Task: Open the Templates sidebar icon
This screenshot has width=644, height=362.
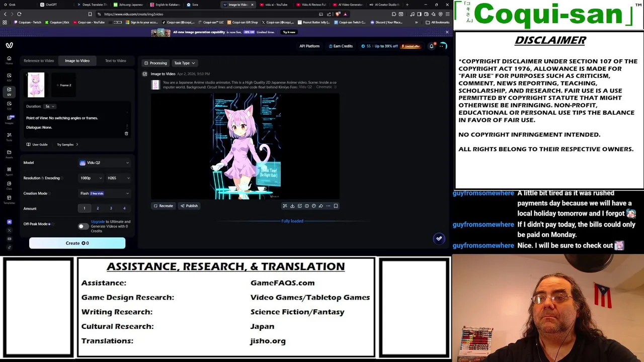Action: (x=9, y=199)
